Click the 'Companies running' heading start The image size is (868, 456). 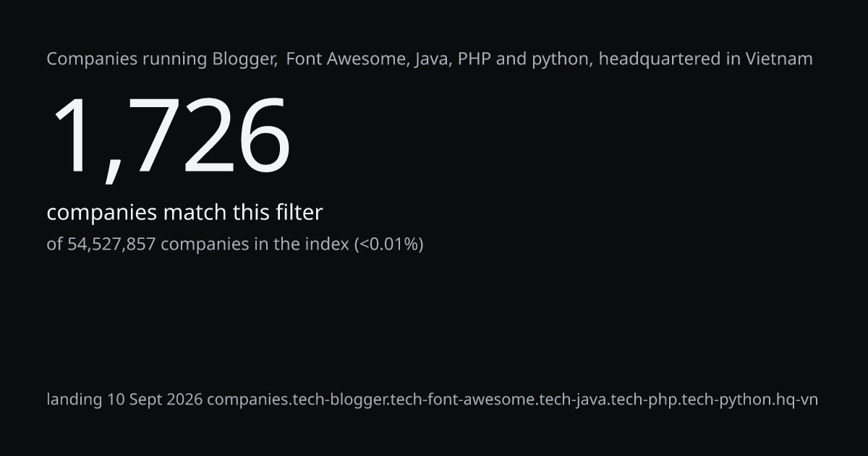pyautogui.click(x=127, y=59)
